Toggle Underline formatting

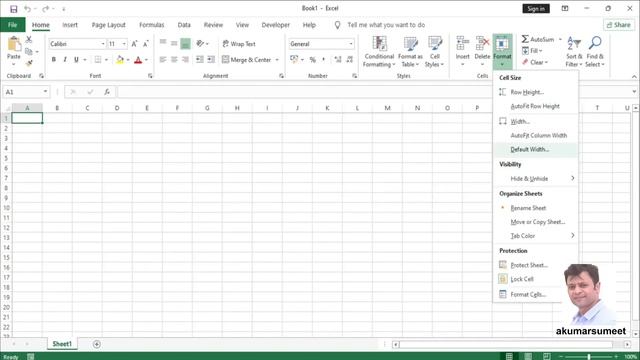click(76, 60)
